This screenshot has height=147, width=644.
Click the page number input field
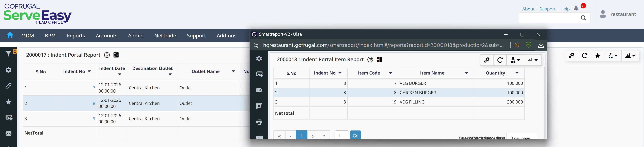coord(341,136)
